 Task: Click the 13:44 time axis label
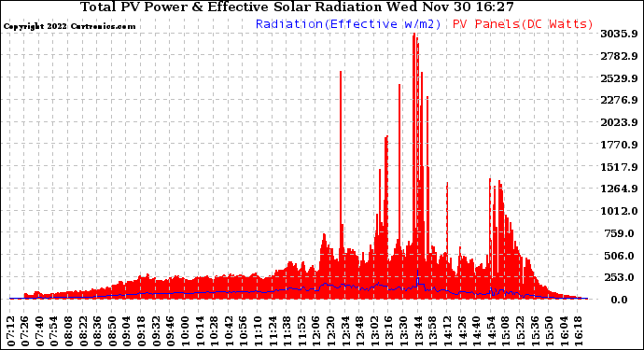coord(418,331)
